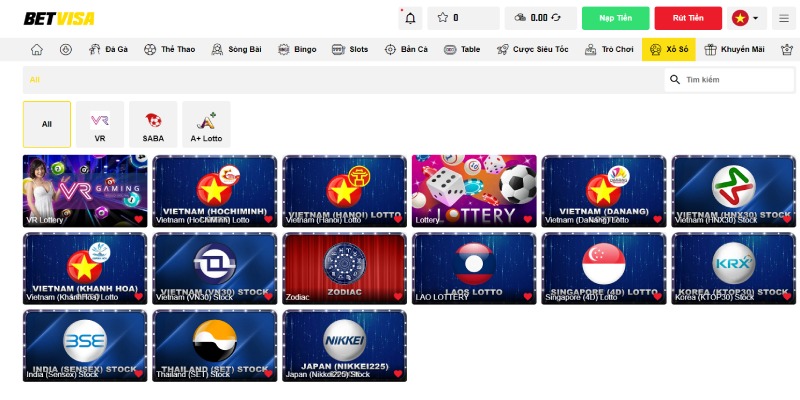The width and height of the screenshot is (800, 400).
Task: Favorite Vietnam (VN30) Stock heart
Action: tap(268, 296)
